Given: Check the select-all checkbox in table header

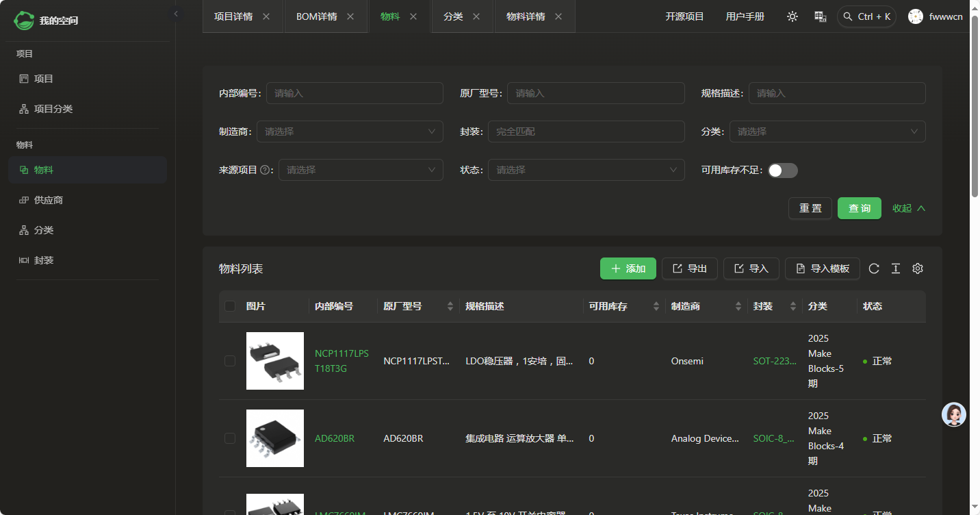Looking at the screenshot, I should coord(230,306).
